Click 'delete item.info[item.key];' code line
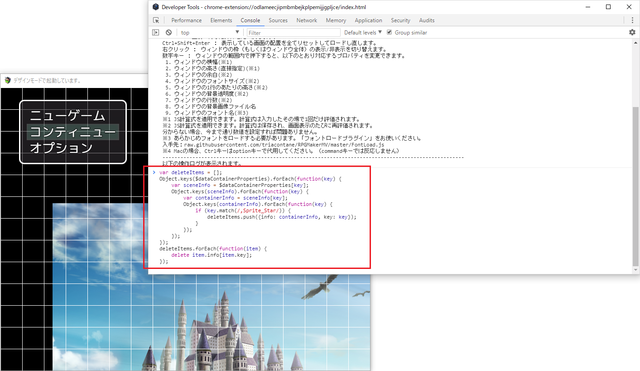This screenshot has width=640, height=371. pos(211,255)
